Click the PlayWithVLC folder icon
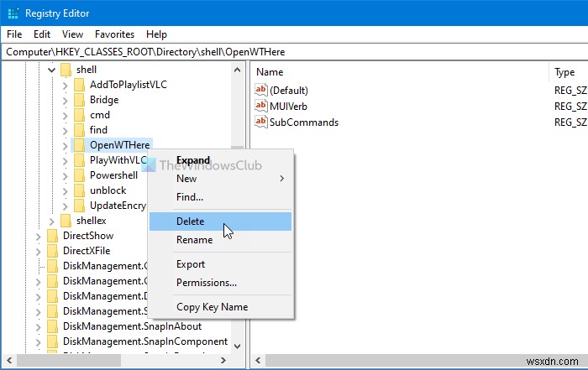This screenshot has width=588, height=370. point(79,160)
